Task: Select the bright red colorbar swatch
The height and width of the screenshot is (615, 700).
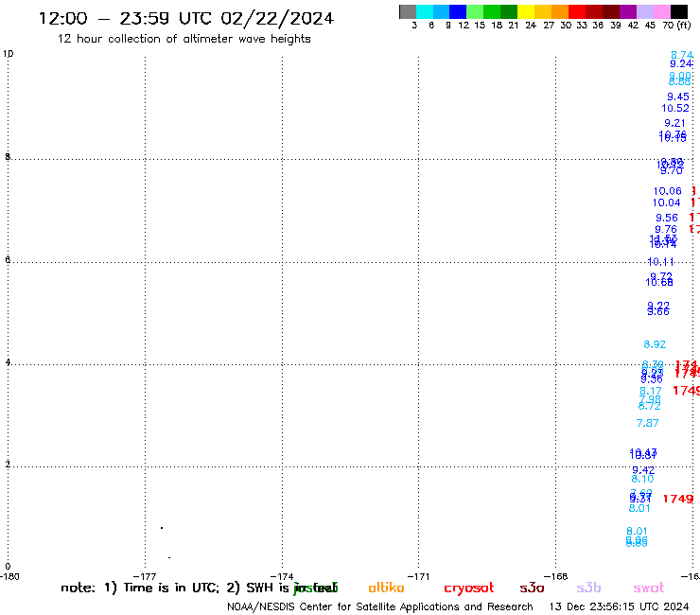Action: click(x=577, y=11)
